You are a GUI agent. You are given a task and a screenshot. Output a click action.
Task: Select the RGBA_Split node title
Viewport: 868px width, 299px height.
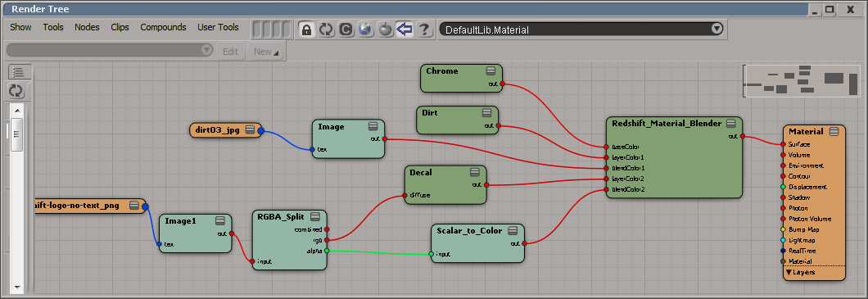click(281, 216)
